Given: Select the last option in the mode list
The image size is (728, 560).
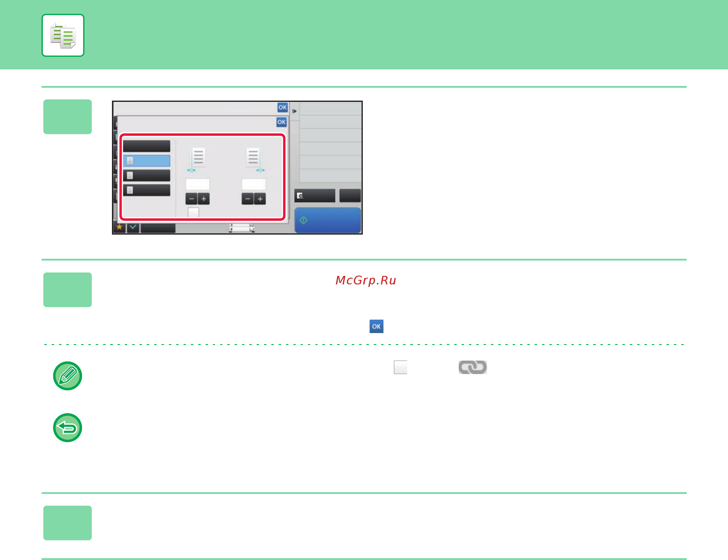Looking at the screenshot, I should click(147, 190).
